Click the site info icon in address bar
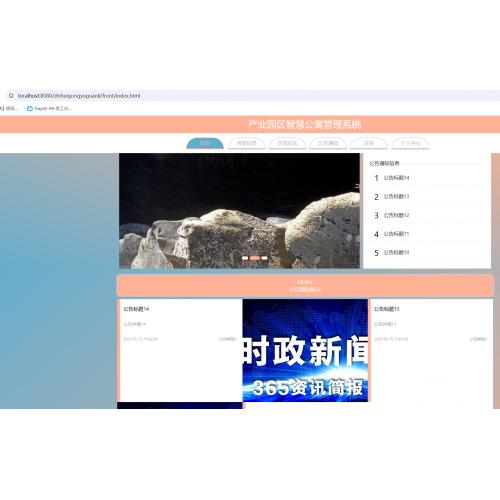The width and height of the screenshot is (500, 500). 11,96
